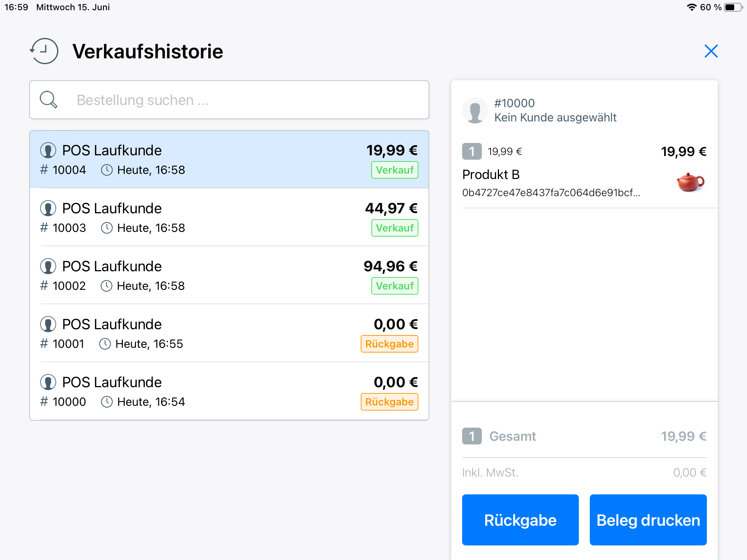Click the quantity badge next to Produkt B
Screen dimensions: 747x560
[x=472, y=152]
